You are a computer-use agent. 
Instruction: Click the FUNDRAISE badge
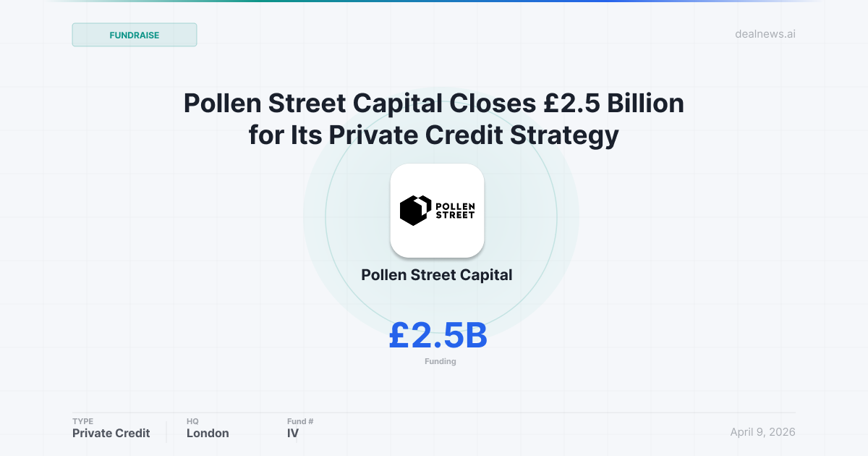tap(135, 35)
